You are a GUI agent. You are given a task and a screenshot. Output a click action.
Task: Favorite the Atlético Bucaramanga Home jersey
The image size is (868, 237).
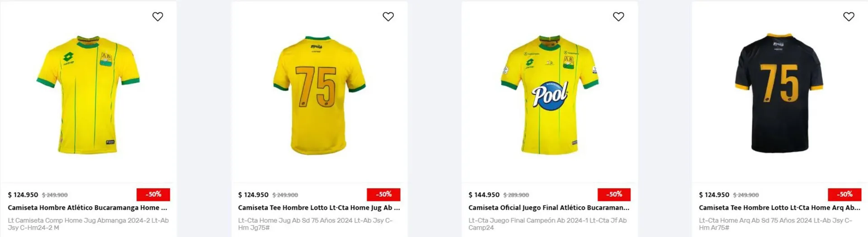click(157, 17)
